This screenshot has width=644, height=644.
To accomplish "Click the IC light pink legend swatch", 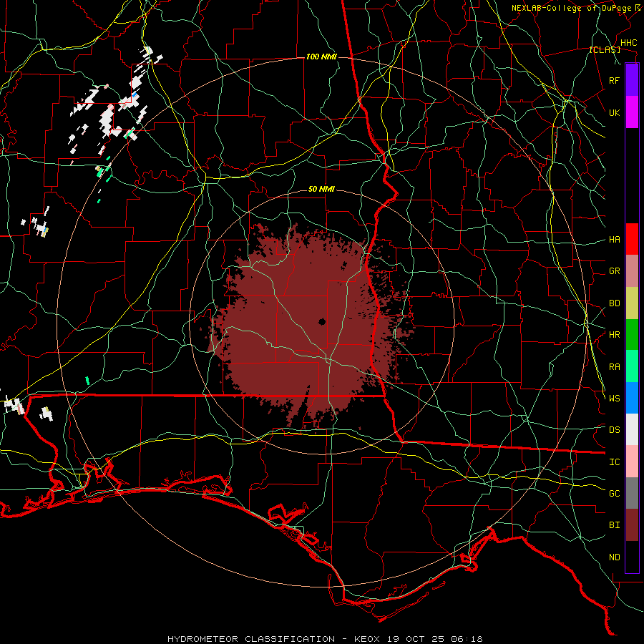I will click(x=632, y=462).
